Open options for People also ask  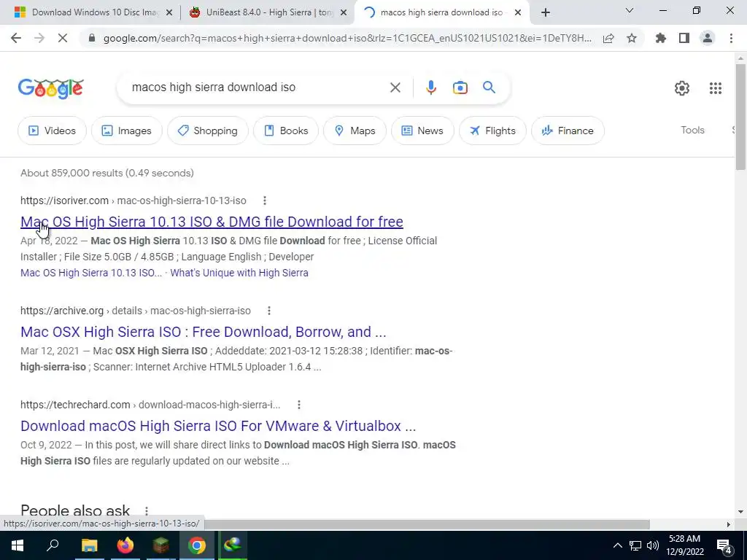click(146, 510)
